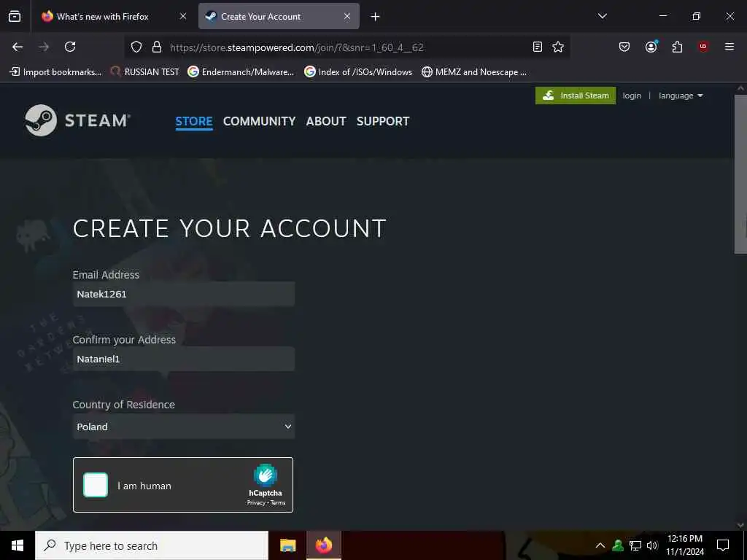Click the Install Steam button
747x560 pixels.
click(576, 96)
